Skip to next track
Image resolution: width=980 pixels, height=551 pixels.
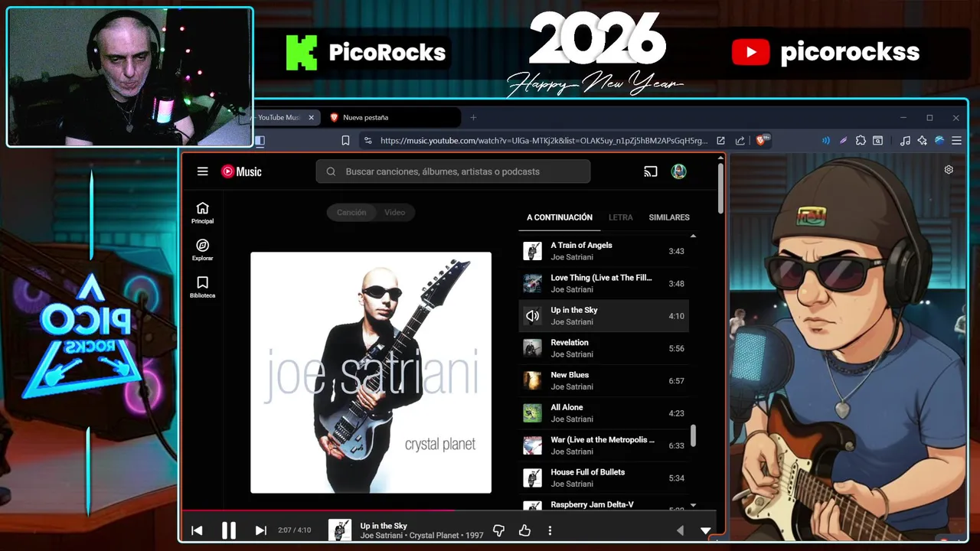(260, 530)
